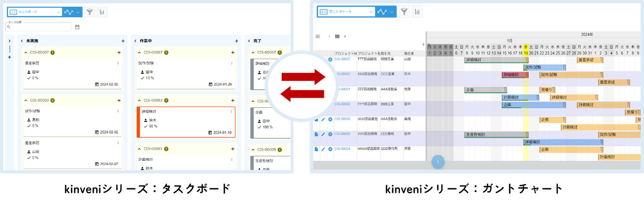Open the menu of 量産承認 card for 山田
Screen dimensions: 644x203
[x=118, y=143]
